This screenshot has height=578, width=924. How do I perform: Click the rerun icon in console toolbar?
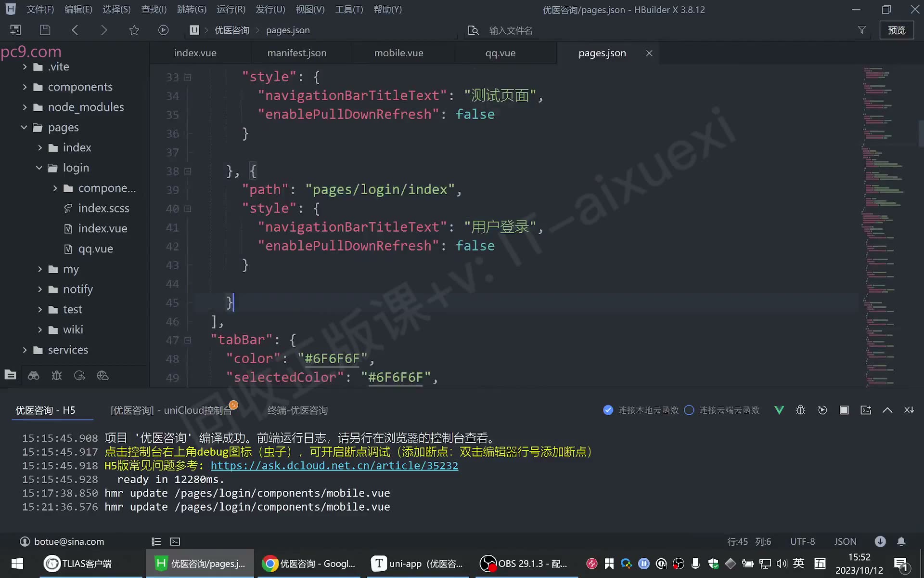pos(822,410)
